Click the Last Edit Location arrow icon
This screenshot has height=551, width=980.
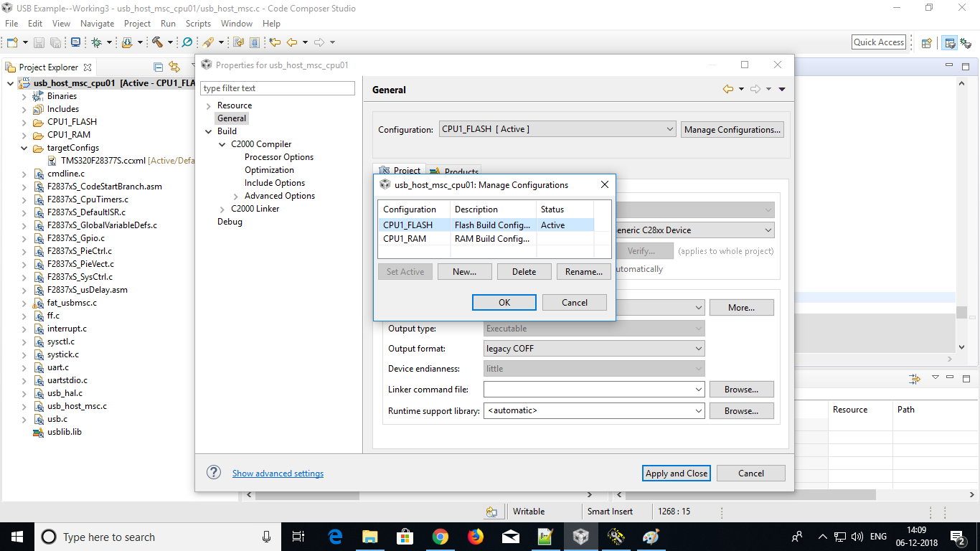point(275,42)
